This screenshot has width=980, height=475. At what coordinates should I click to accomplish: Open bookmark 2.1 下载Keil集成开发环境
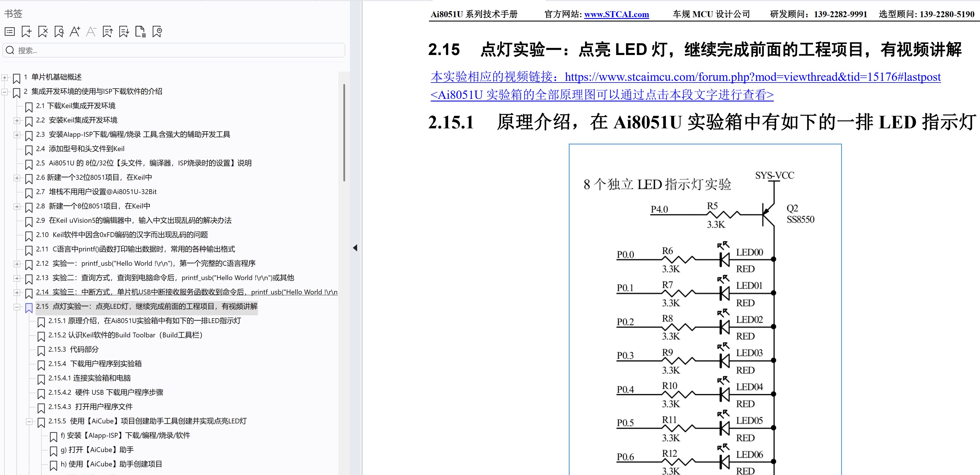(x=76, y=105)
